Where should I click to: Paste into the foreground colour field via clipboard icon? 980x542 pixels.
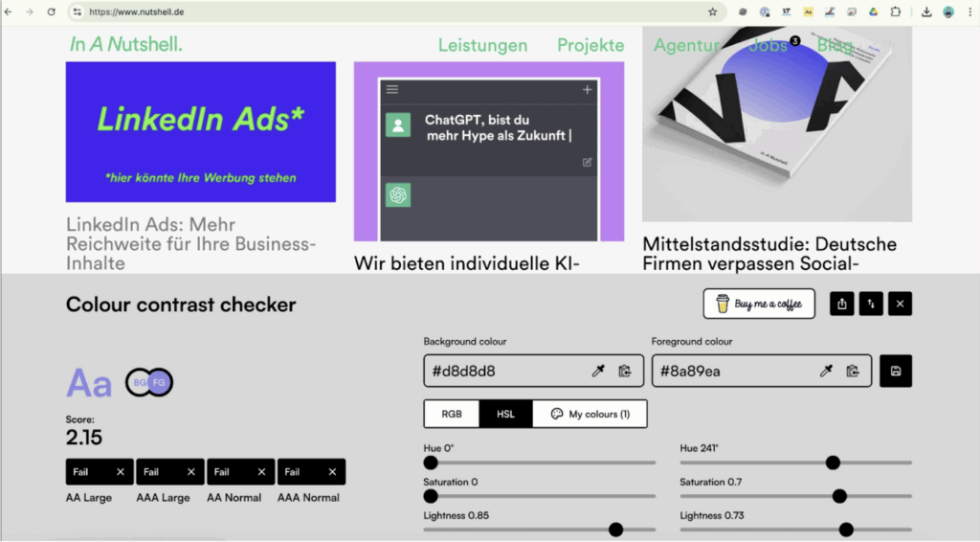(853, 371)
